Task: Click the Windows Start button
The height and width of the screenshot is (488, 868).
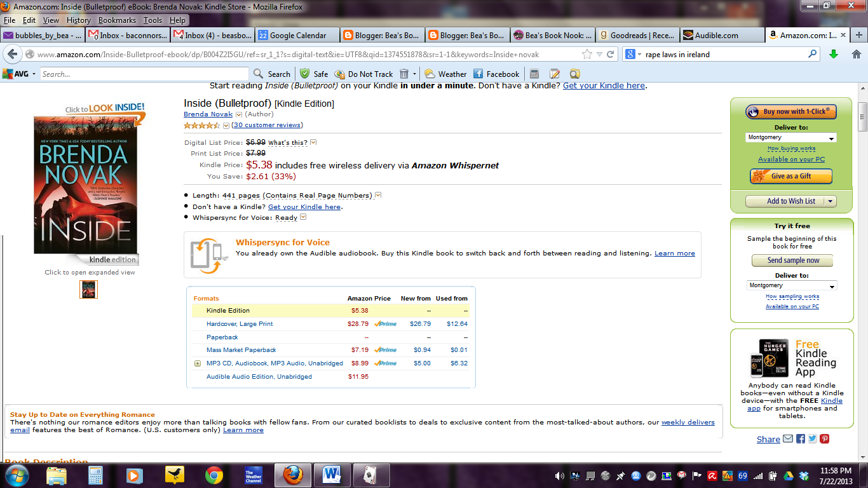Action: click(x=17, y=475)
